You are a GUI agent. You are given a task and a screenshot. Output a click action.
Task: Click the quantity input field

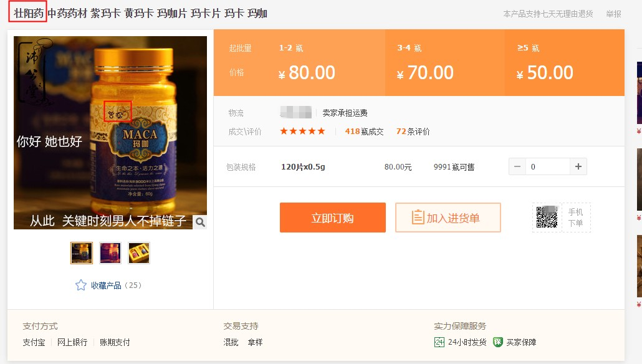[x=547, y=166]
